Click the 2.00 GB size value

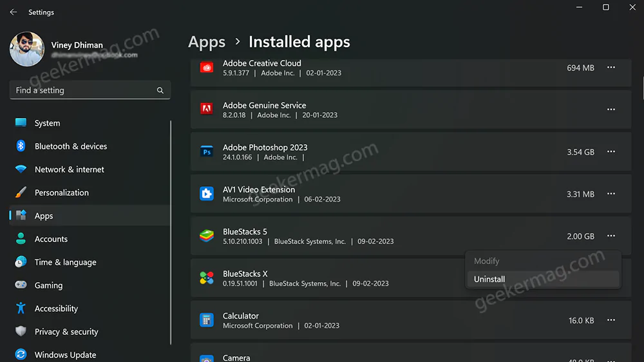[580, 236]
